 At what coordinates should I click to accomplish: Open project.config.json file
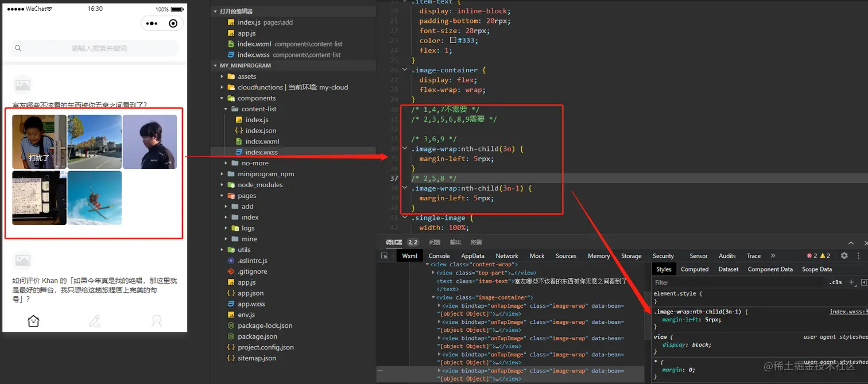(266, 347)
